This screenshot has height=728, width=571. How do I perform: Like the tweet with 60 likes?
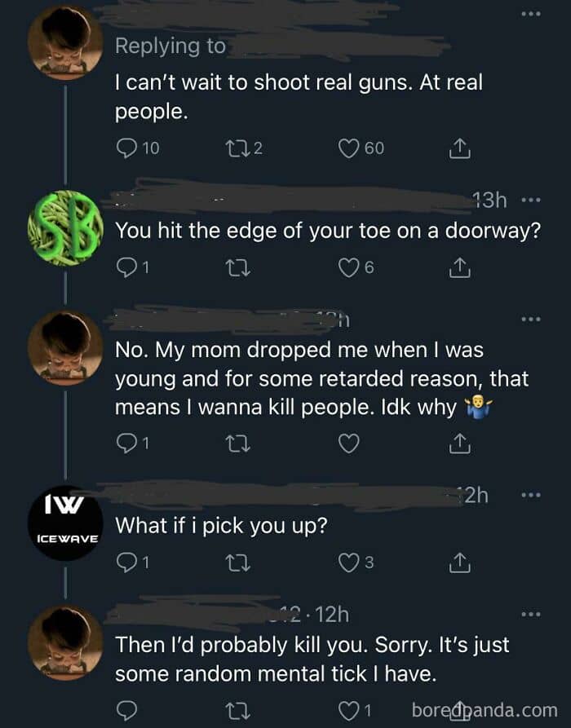coord(349,148)
